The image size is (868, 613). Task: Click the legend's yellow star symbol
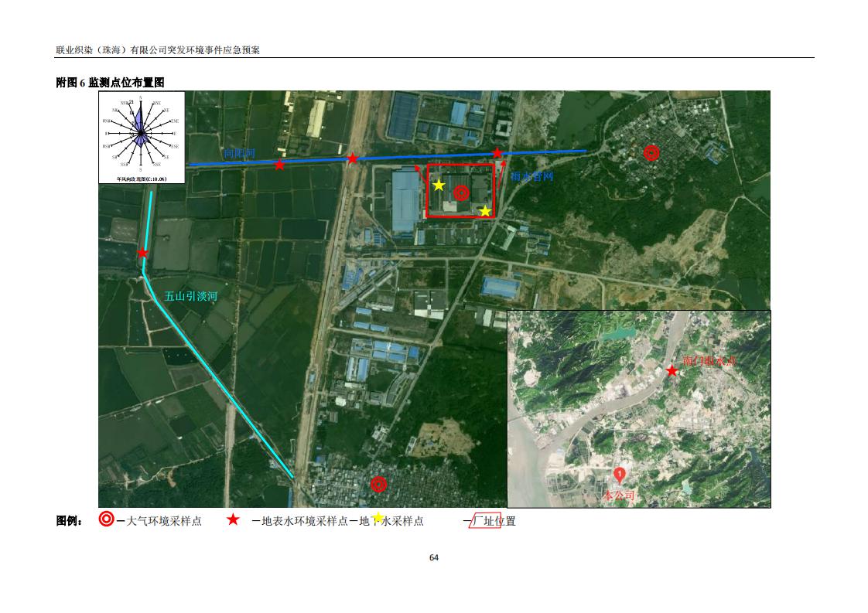[x=378, y=518]
